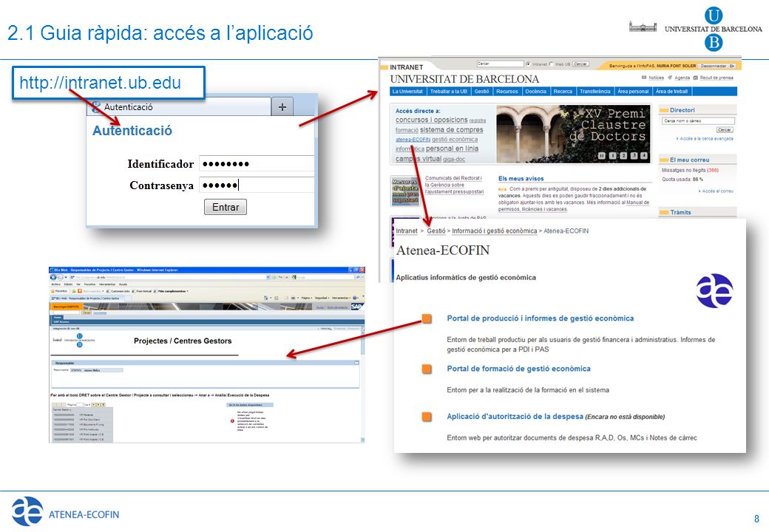
Task: Select the Web UB search radio button
Action: point(552,64)
